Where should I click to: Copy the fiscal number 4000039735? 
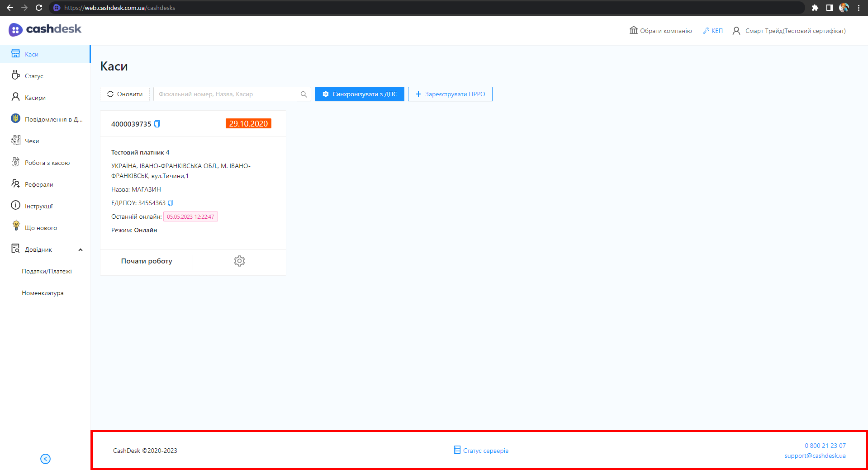point(157,124)
